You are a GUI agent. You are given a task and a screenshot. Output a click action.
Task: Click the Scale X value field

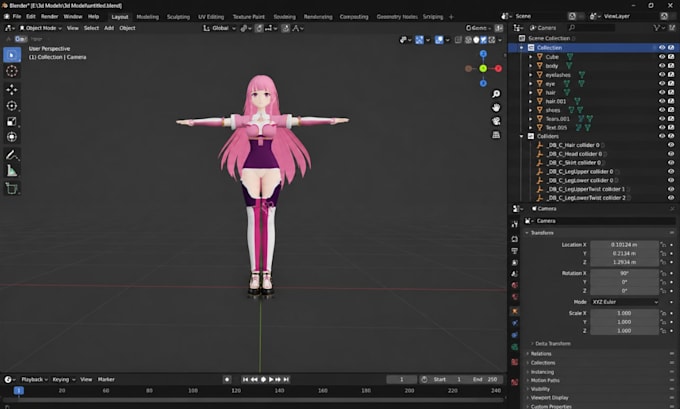(x=624, y=313)
